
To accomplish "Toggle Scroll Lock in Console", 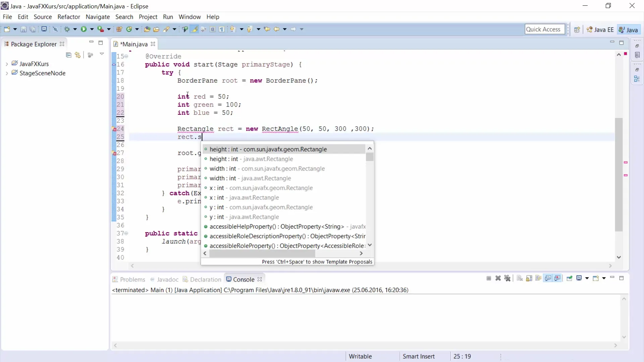I will (x=529, y=278).
